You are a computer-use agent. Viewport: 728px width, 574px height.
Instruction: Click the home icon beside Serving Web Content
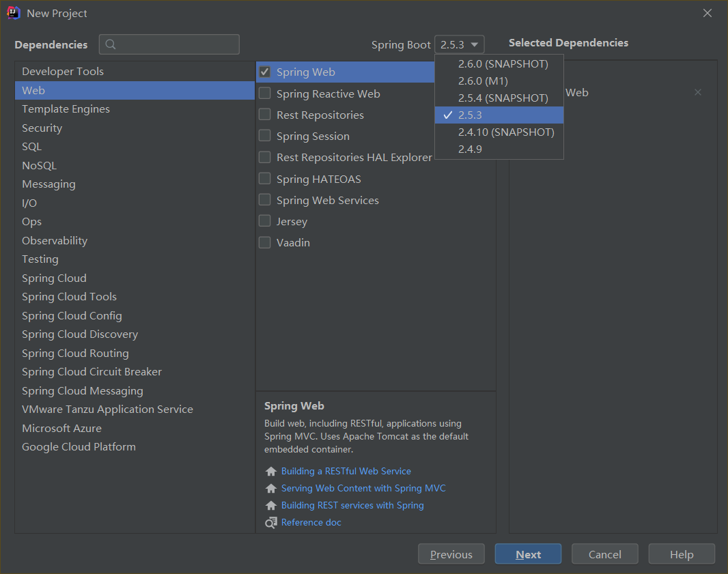point(271,489)
